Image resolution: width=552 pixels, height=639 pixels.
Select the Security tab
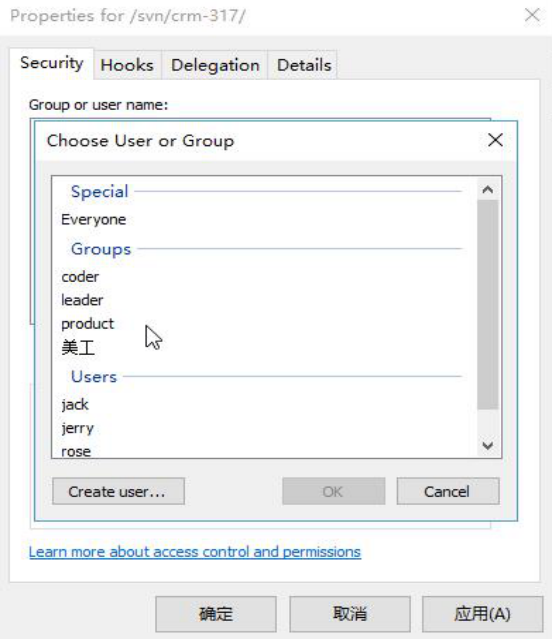click(52, 63)
